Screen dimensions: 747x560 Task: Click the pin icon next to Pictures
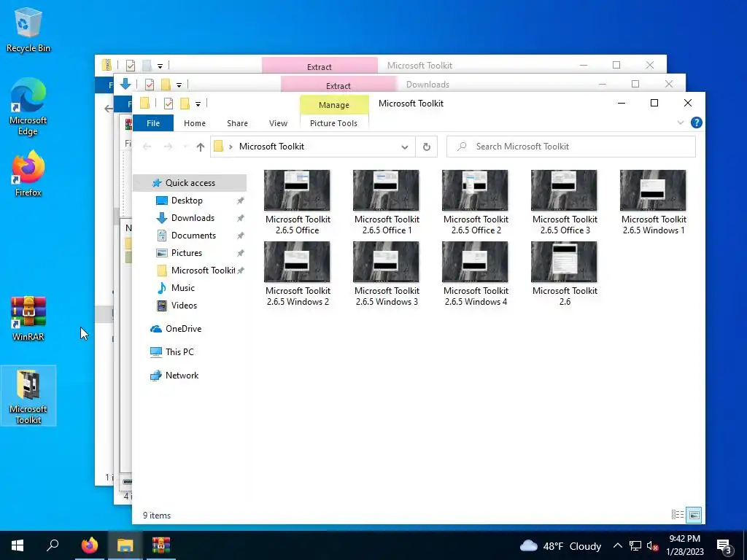pyautogui.click(x=241, y=253)
